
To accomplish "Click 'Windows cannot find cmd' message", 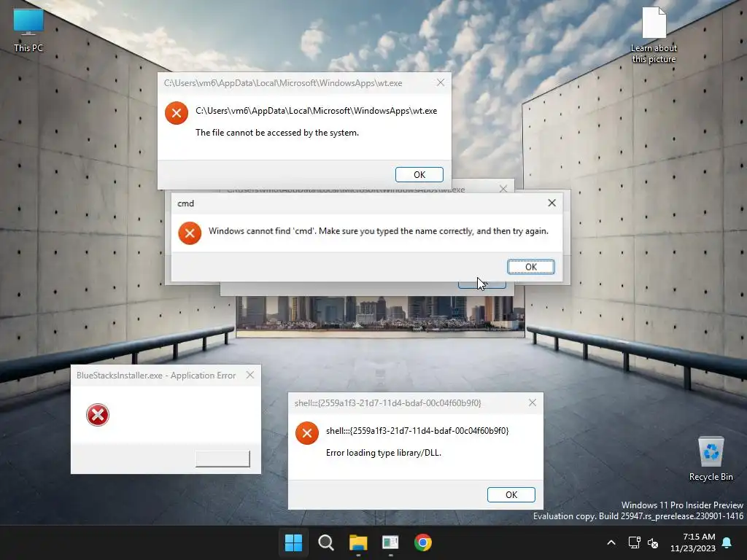I will coord(379,231).
